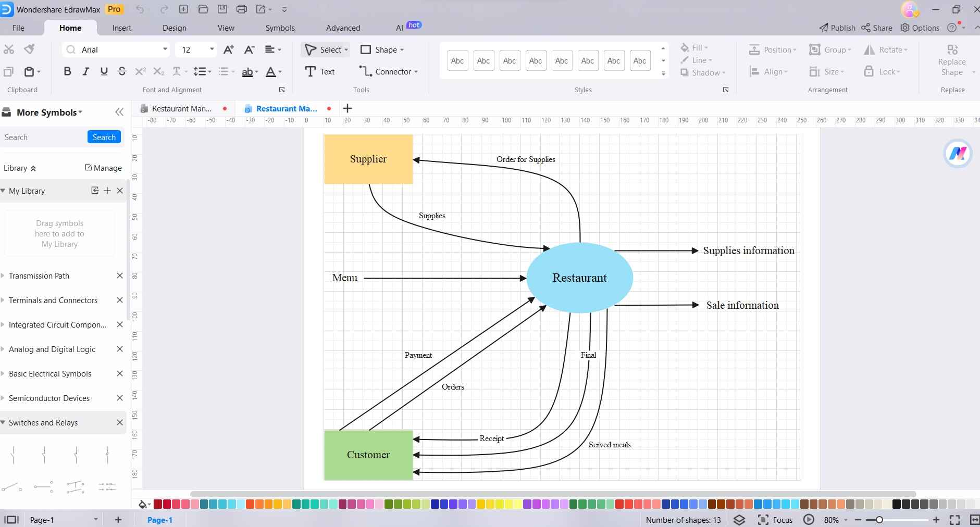Switch to the Design ribbon tab
This screenshot has height=527, width=980.
tap(174, 28)
